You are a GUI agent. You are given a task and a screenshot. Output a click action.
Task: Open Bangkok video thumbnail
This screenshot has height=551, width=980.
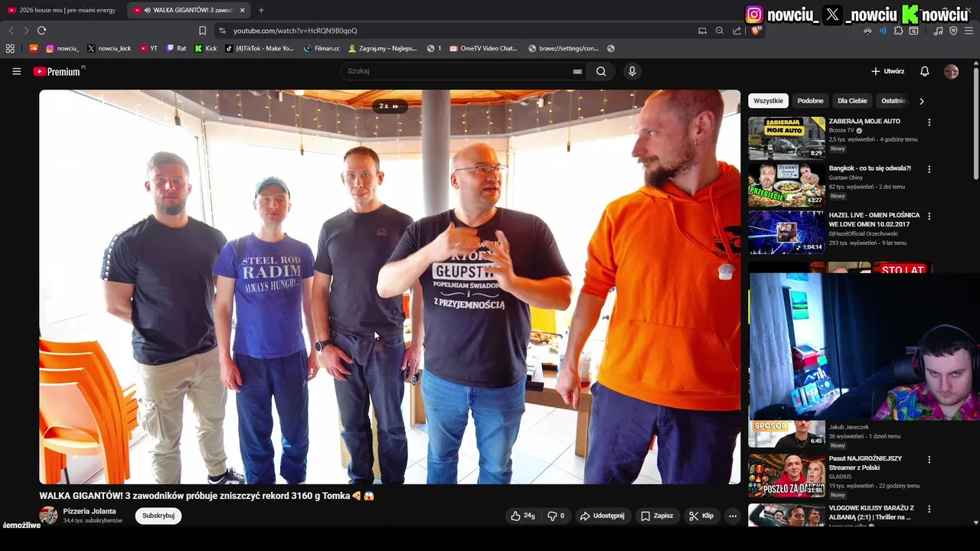[786, 185]
